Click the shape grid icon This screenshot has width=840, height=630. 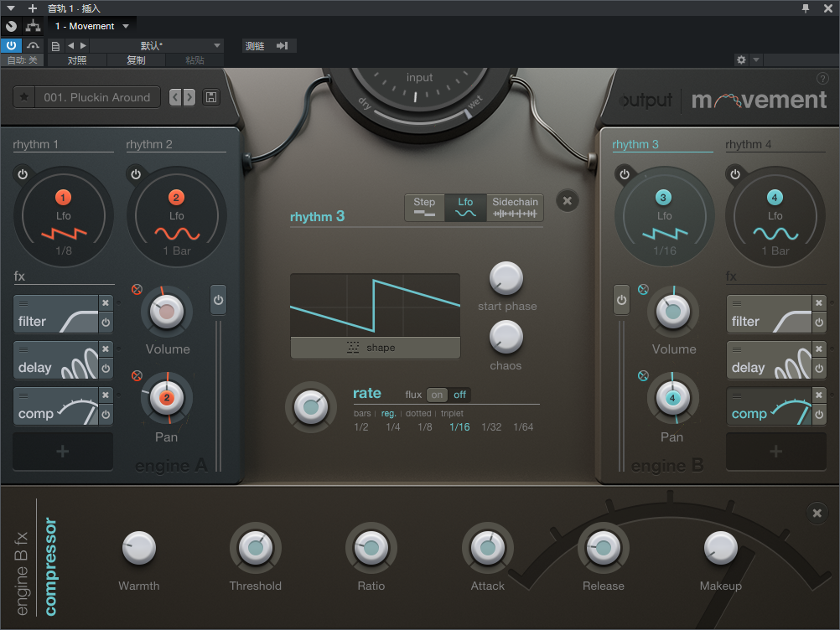353,348
